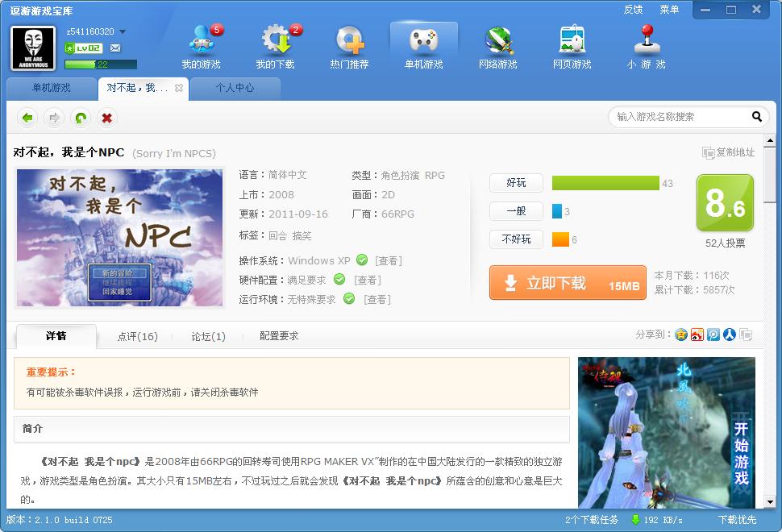Image resolution: width=782 pixels, height=532 pixels.
Task: Share to Qzone star icon
Action: click(x=681, y=335)
